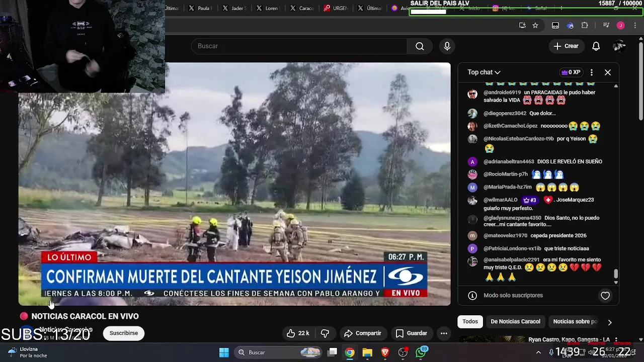Dislike the Noticias Caracol video
Screen dimensions: 644x362
325,333
